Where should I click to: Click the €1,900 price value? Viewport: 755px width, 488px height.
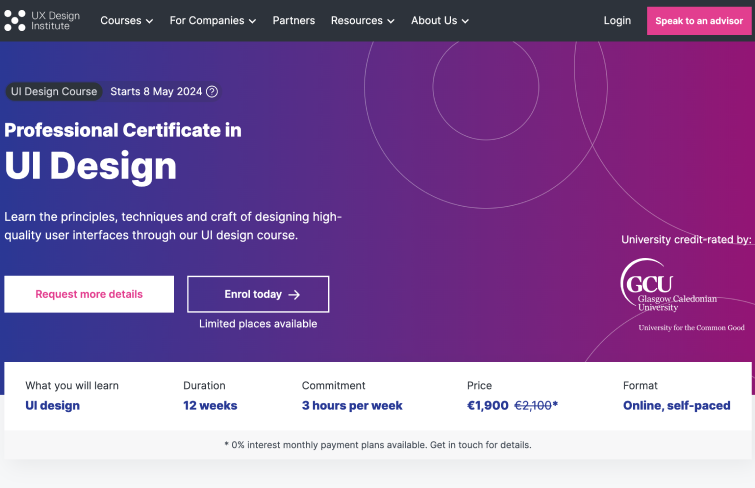487,406
